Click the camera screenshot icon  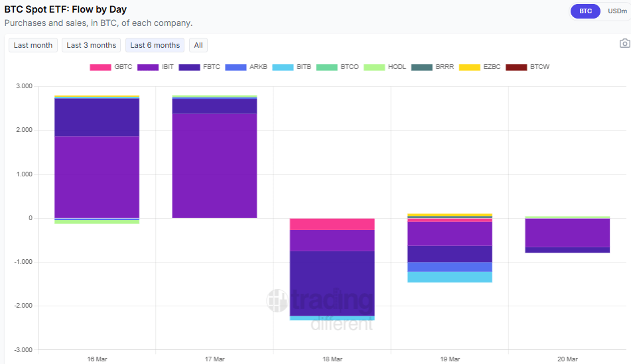click(x=624, y=44)
